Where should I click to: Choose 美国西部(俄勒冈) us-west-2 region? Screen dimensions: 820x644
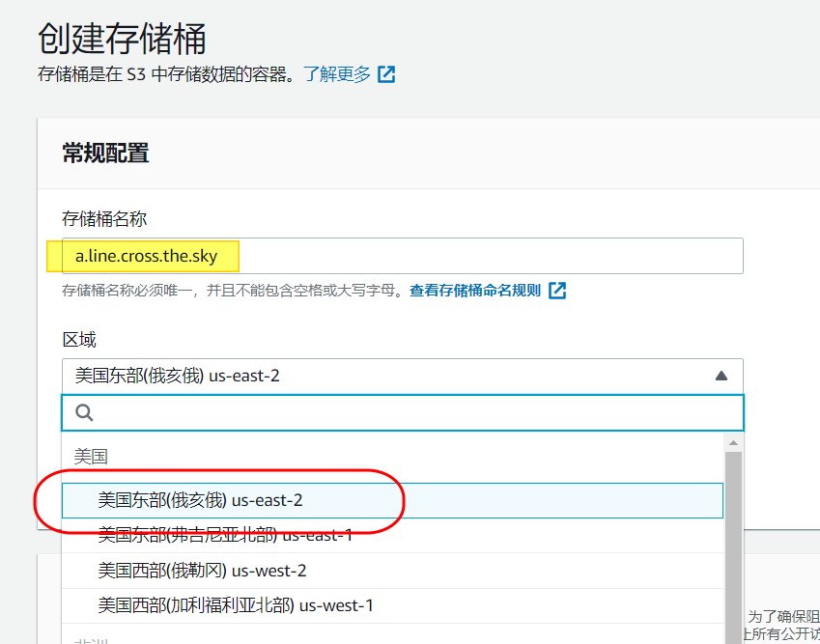click(x=202, y=571)
